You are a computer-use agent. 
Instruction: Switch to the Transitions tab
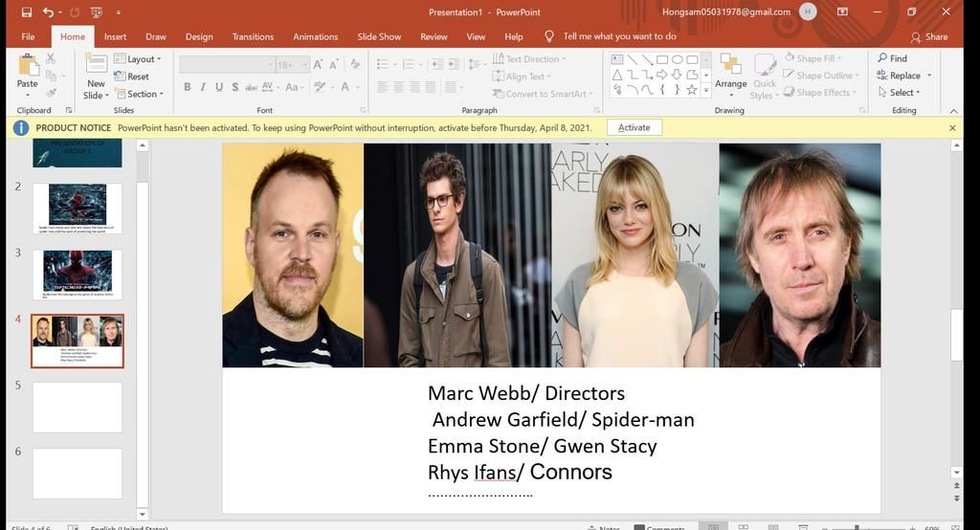coord(253,37)
